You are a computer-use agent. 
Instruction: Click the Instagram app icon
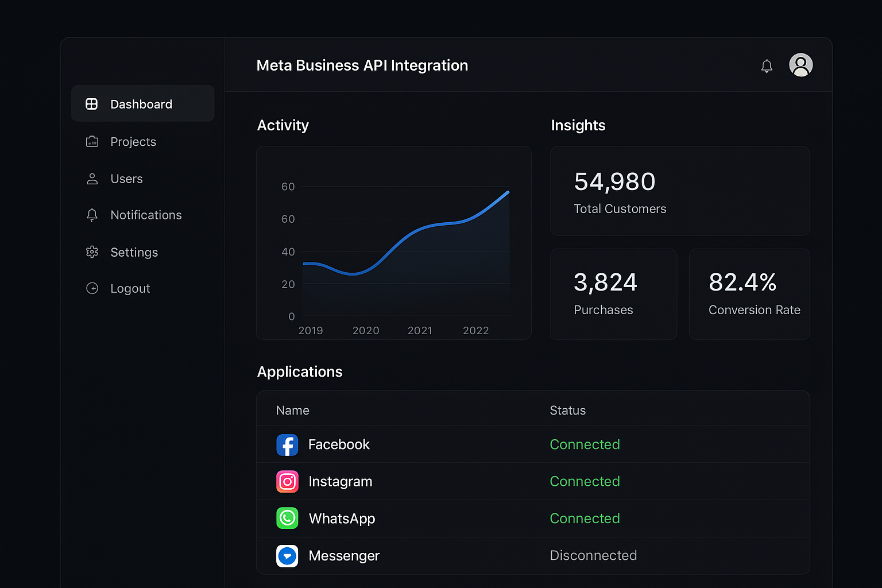[x=287, y=482]
